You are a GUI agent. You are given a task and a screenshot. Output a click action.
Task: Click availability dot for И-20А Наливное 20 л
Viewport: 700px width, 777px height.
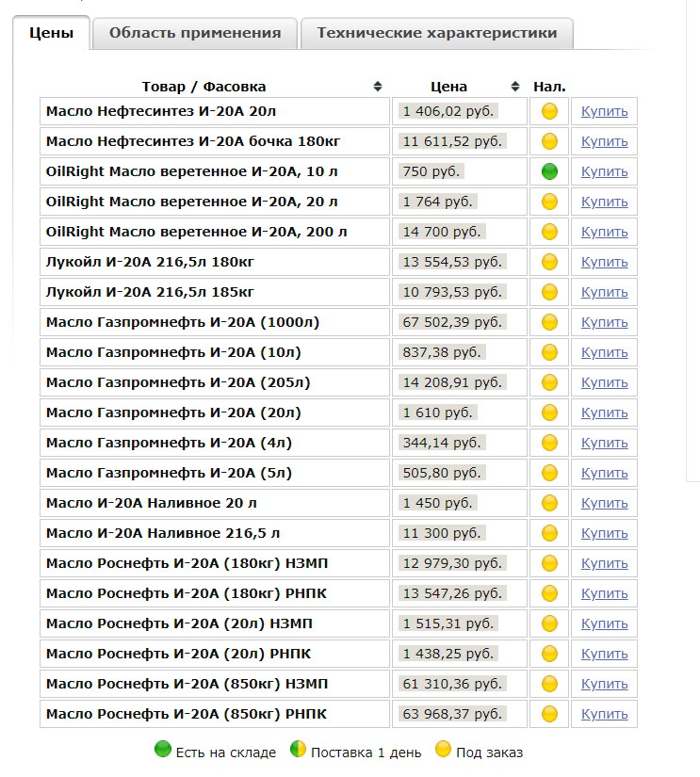(549, 503)
